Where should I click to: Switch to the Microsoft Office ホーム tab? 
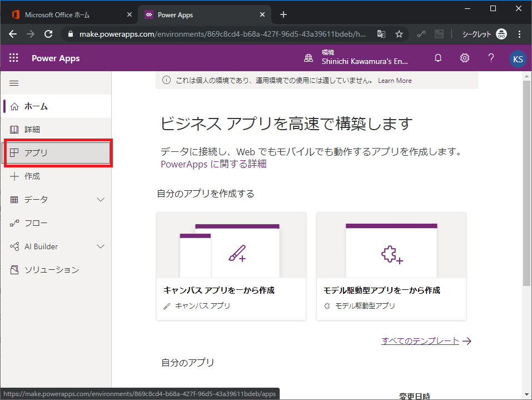69,14
